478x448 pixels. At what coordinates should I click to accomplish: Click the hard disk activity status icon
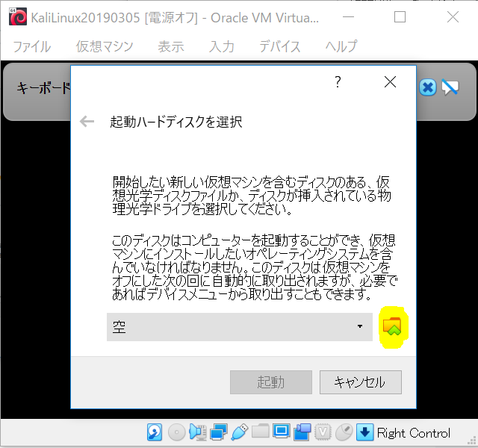(x=155, y=432)
